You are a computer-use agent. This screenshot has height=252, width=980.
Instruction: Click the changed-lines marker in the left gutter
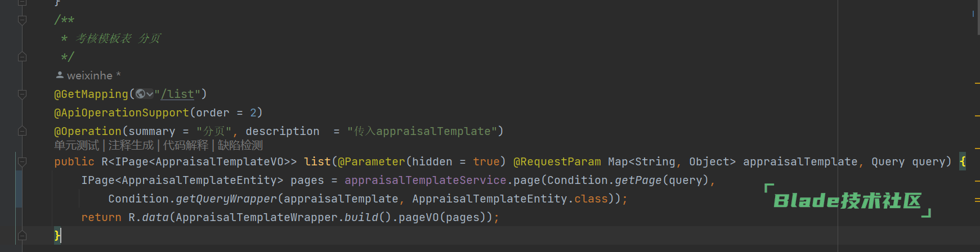tap(19, 189)
